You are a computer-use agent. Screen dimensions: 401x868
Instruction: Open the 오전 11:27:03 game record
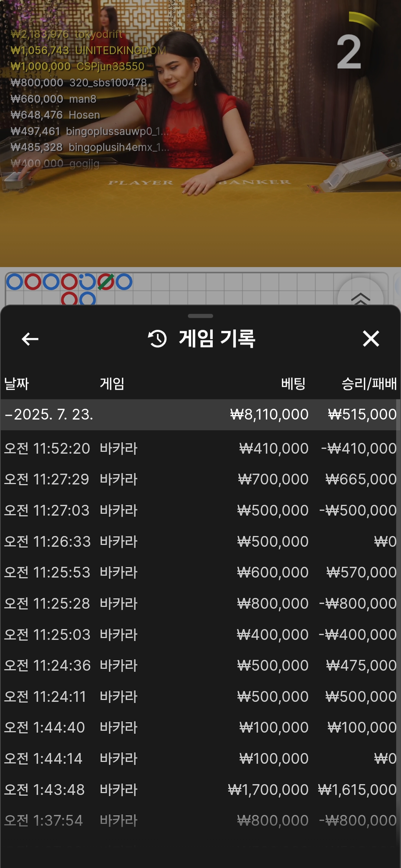pos(200,510)
